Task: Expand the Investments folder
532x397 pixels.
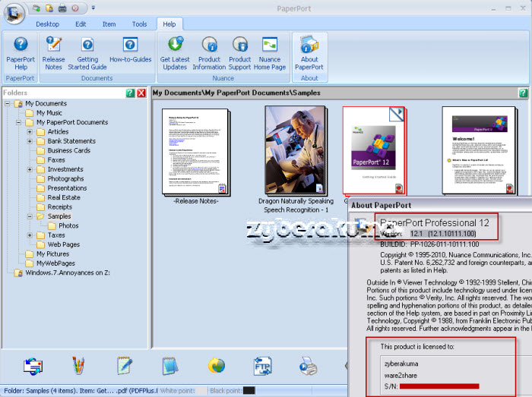Action: [x=30, y=169]
